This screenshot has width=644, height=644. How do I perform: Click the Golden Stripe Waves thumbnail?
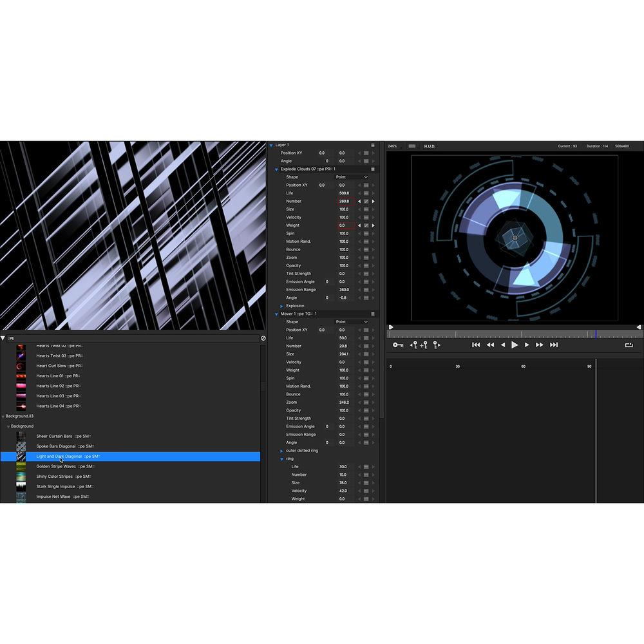click(x=20, y=466)
